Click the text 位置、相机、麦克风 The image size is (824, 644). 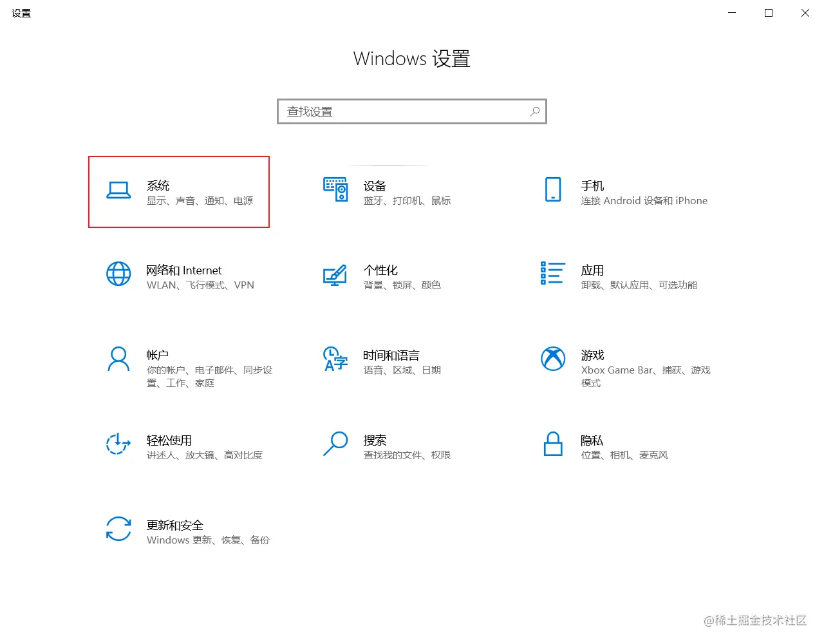pyautogui.click(x=624, y=455)
